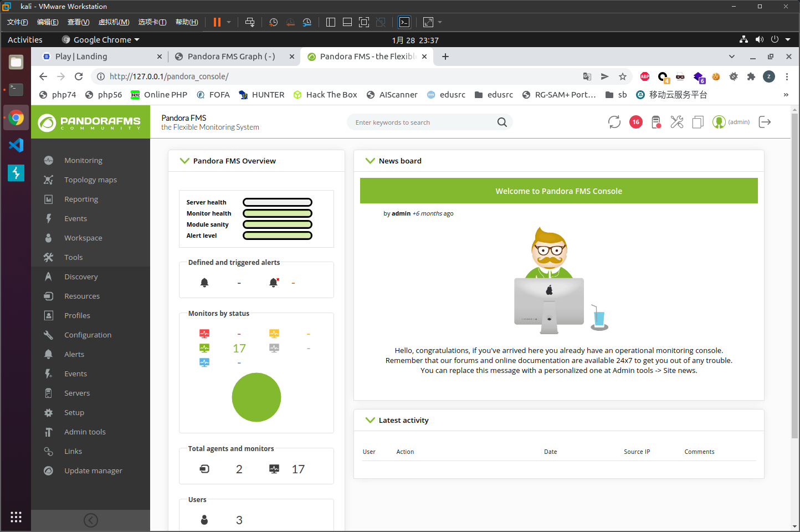800x532 pixels.
Task: Open the tools wrench icon in header
Action: coord(677,122)
